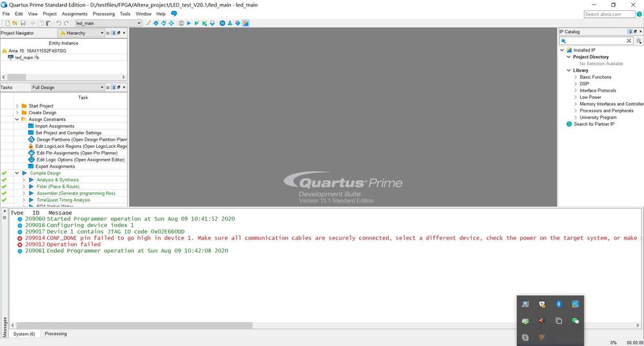The width and height of the screenshot is (644, 346).
Task: Click the red speaker tray icon
Action: pyautogui.click(x=542, y=321)
